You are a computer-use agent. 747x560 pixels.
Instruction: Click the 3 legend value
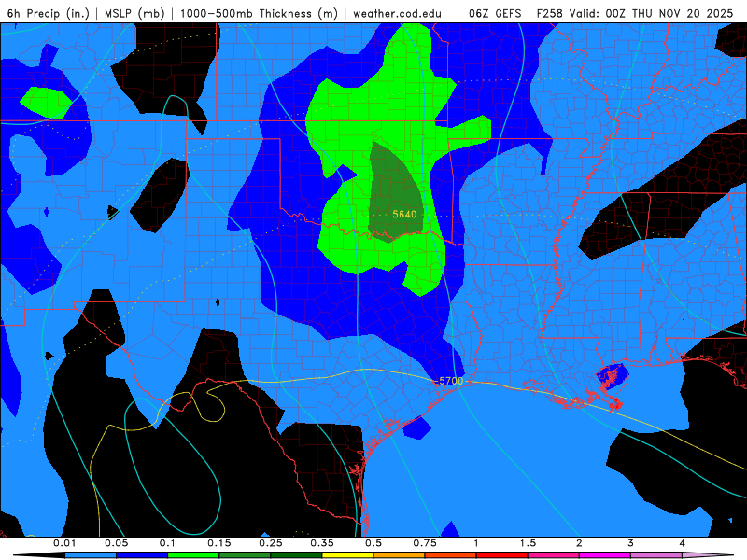[x=631, y=543]
